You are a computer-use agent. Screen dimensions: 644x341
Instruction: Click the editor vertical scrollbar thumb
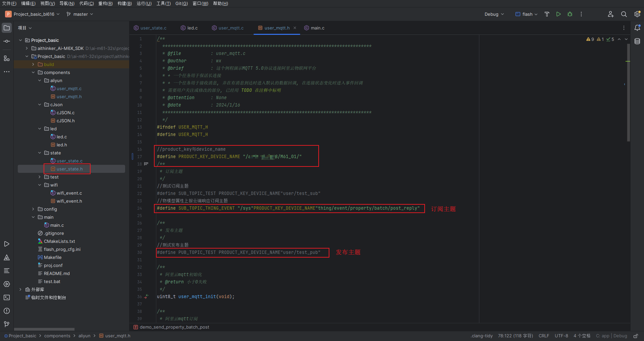point(629,92)
